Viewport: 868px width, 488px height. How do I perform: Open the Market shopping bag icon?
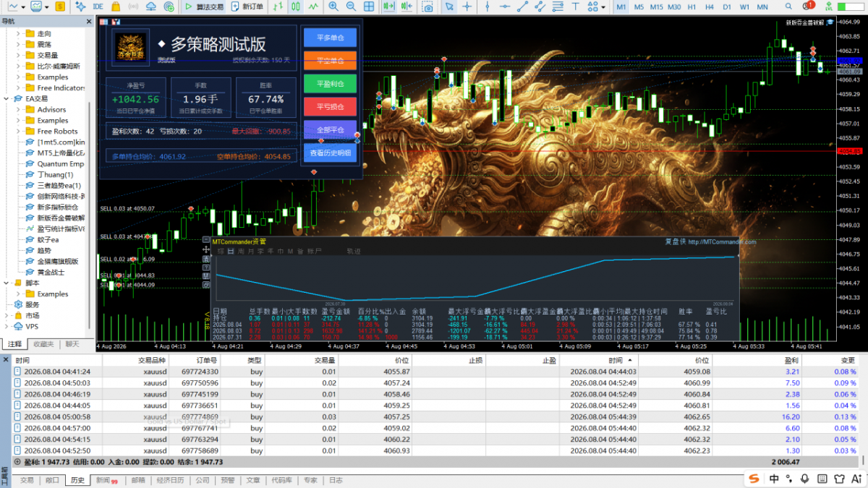click(115, 7)
